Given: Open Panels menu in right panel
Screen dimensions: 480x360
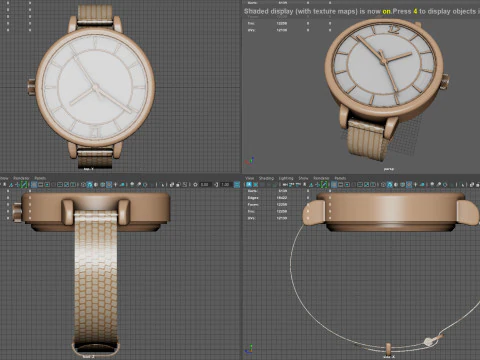Looking at the screenshot, I should [x=340, y=178].
